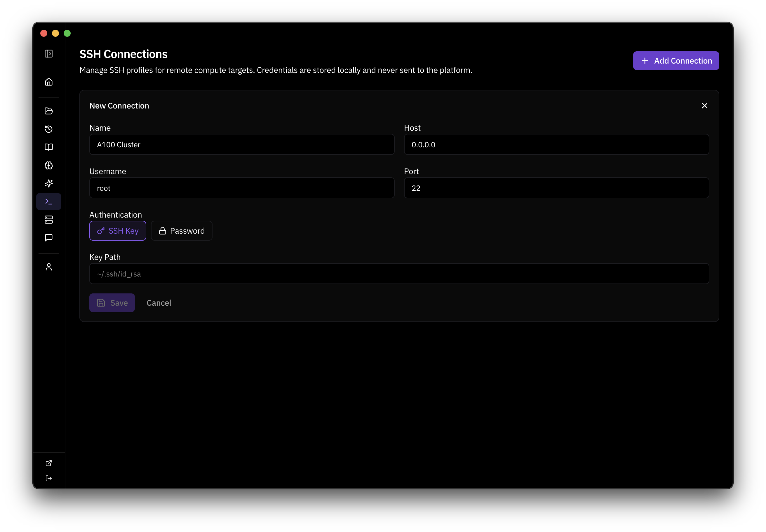
Task: Switch authentication to Password
Action: coord(182,231)
